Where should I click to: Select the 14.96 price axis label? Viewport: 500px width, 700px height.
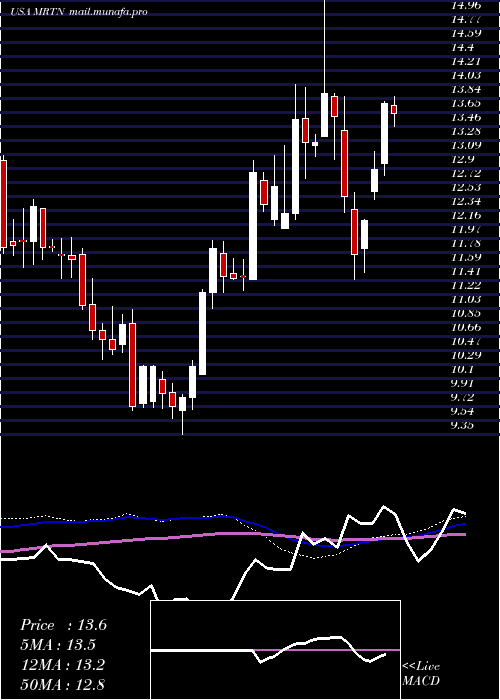[x=466, y=5]
